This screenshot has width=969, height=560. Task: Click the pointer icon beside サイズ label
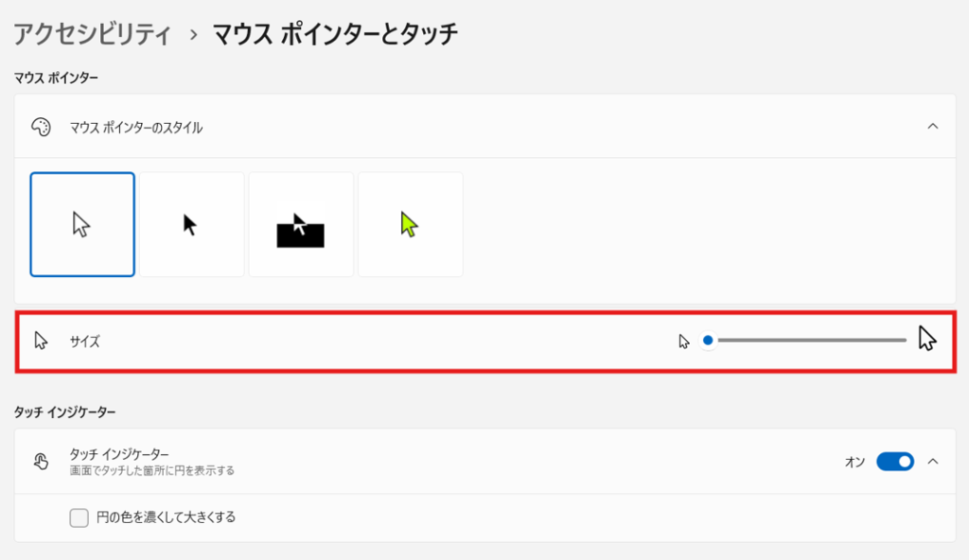tap(41, 341)
